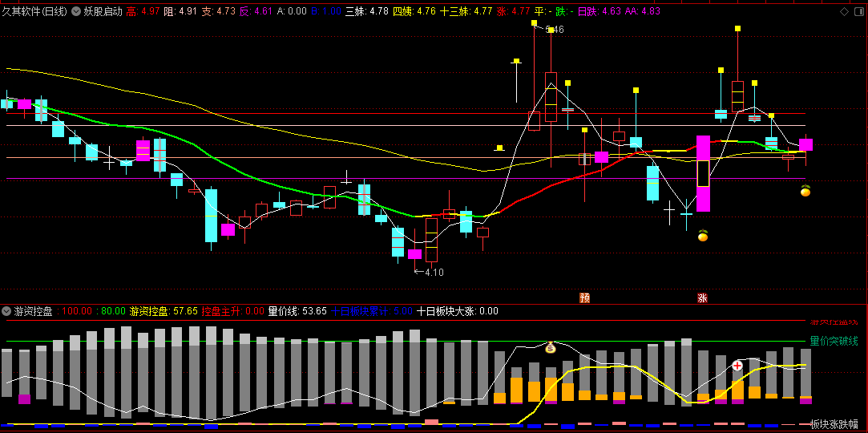
Task: Click the 三妹: 4.78 value
Action: (x=367, y=11)
